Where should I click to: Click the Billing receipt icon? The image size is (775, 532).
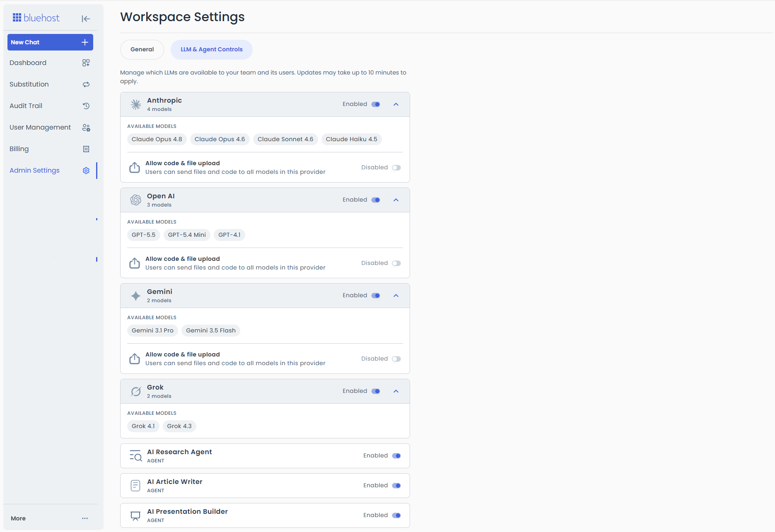click(x=86, y=149)
